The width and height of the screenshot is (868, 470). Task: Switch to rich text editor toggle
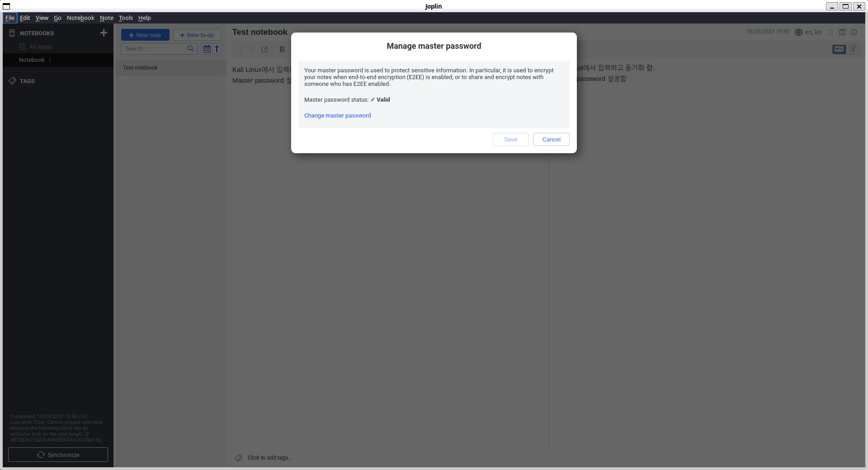853,49
